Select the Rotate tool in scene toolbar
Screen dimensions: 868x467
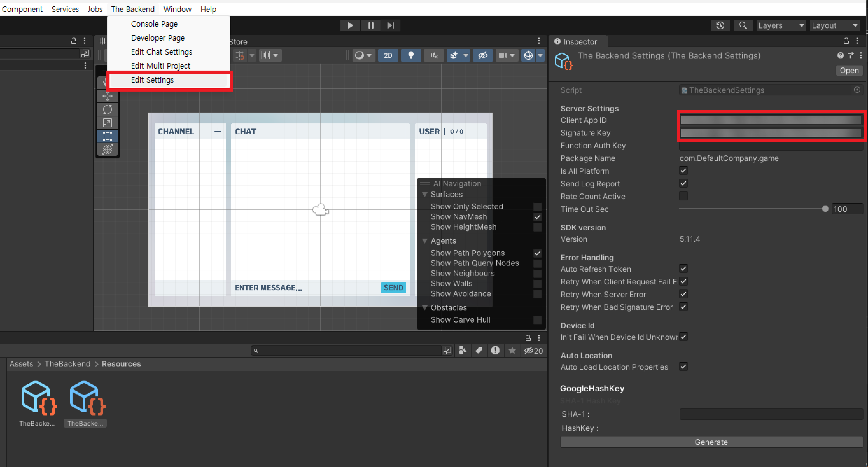click(x=107, y=110)
